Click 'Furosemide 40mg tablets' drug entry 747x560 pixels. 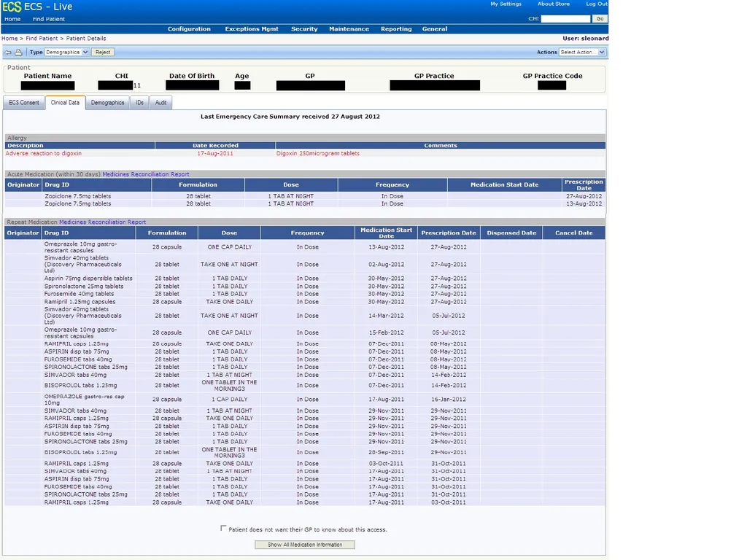pos(79,295)
